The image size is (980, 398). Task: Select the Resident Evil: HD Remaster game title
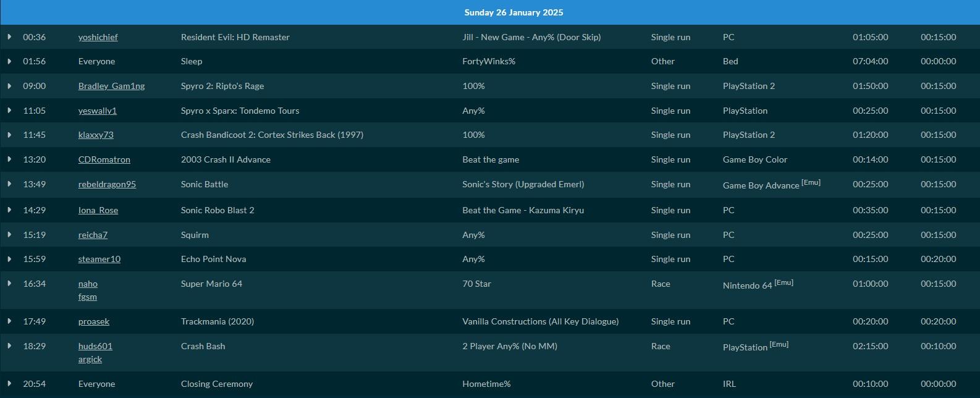pyautogui.click(x=235, y=37)
